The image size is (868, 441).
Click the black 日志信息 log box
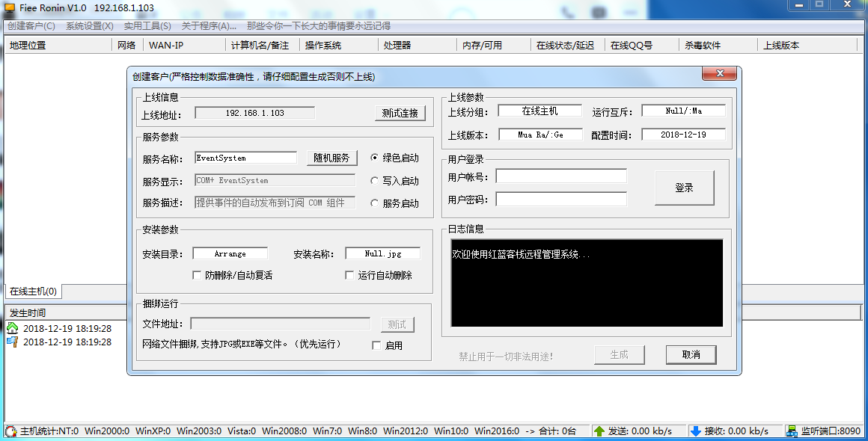(587, 283)
